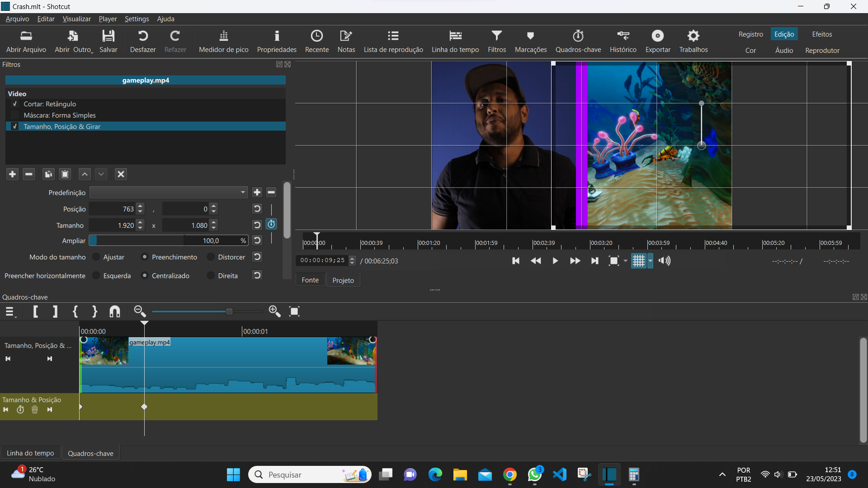Play the video preview
The height and width of the screenshot is (488, 868).
(x=555, y=261)
